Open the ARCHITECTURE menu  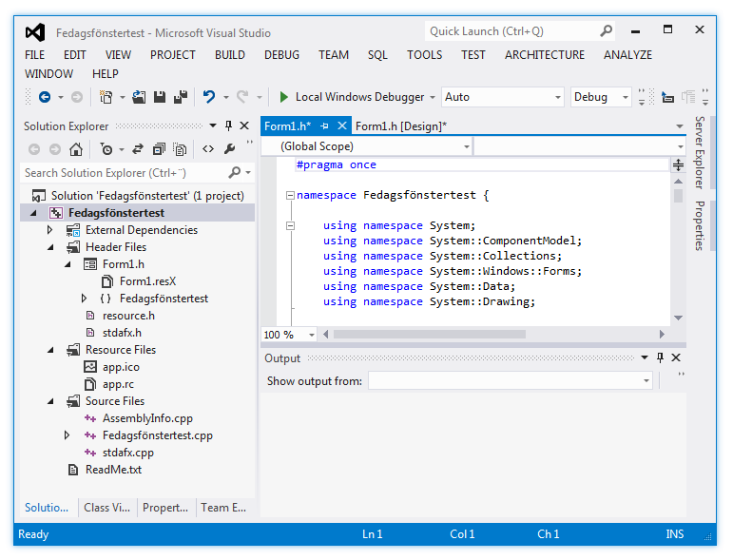tap(544, 55)
